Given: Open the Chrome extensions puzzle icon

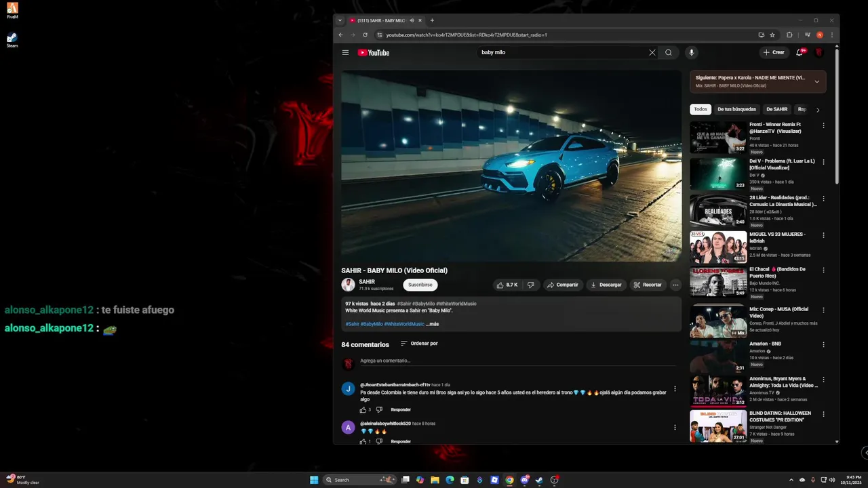Looking at the screenshot, I should (x=789, y=35).
